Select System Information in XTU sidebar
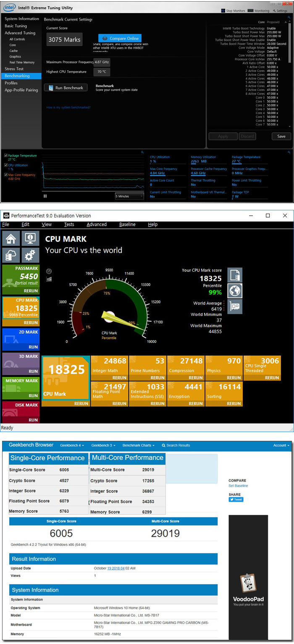The image size is (294, 644). pyautogui.click(x=21, y=19)
